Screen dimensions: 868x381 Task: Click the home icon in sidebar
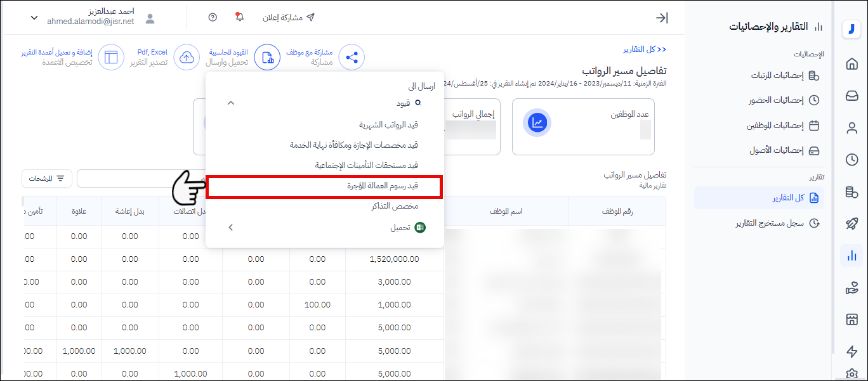[x=852, y=63]
